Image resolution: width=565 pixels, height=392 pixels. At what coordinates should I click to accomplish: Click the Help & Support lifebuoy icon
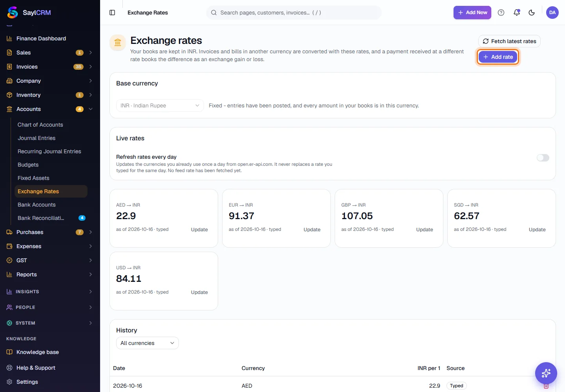[x=9, y=368]
